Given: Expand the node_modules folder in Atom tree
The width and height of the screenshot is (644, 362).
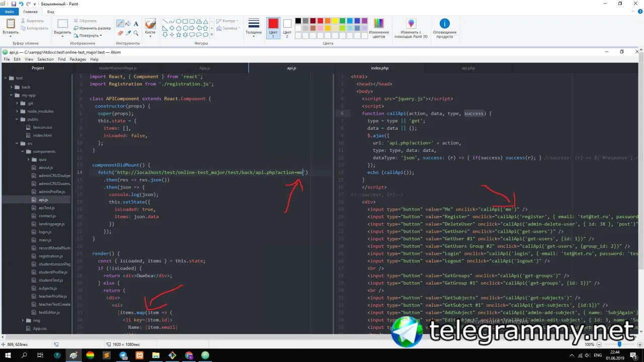Looking at the screenshot, I should click(17, 111).
